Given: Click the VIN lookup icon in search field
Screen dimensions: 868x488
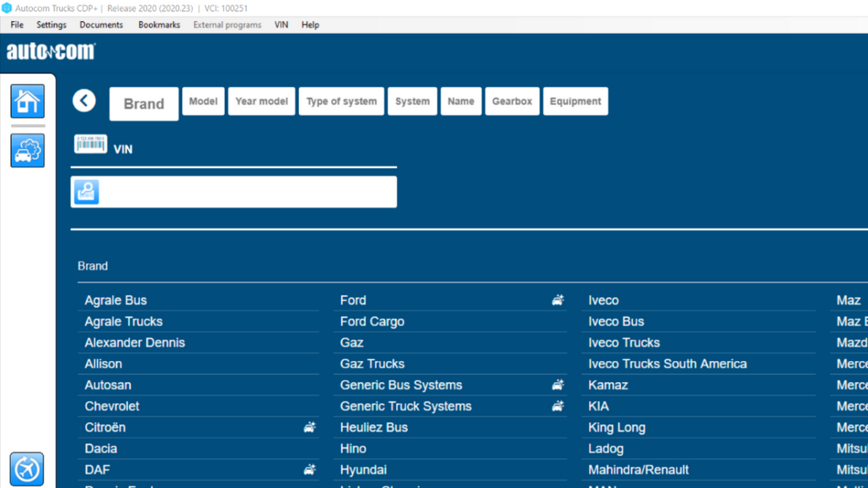Looking at the screenshot, I should click(x=87, y=192).
